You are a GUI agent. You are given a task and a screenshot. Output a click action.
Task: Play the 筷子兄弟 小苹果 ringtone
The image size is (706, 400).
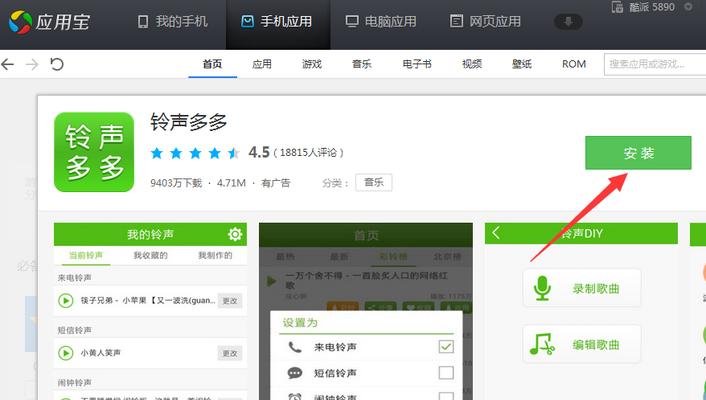click(x=66, y=300)
